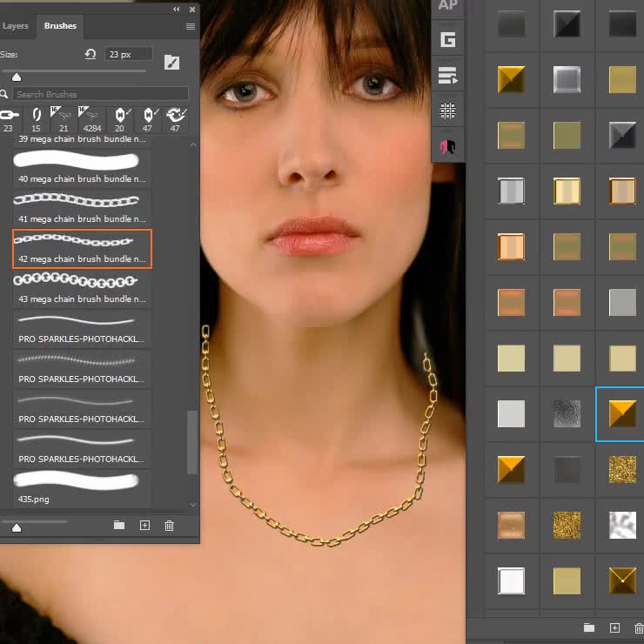Apply the silver vertical-striped style
The height and width of the screenshot is (644, 644).
tap(511, 191)
